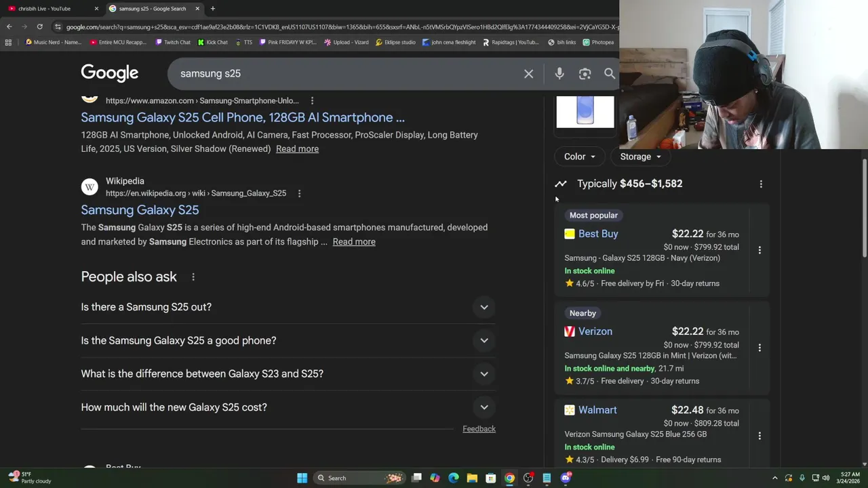Open the Color filter dropdown

click(x=579, y=157)
